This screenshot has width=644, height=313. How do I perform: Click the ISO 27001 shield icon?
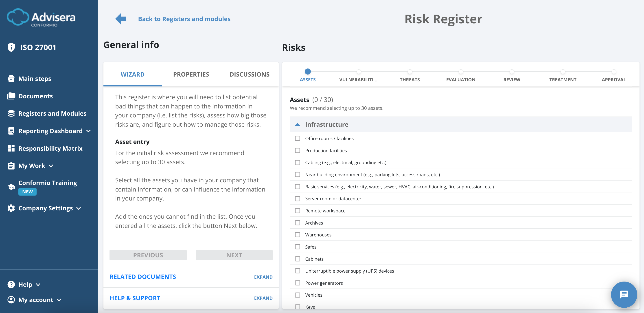(x=11, y=47)
